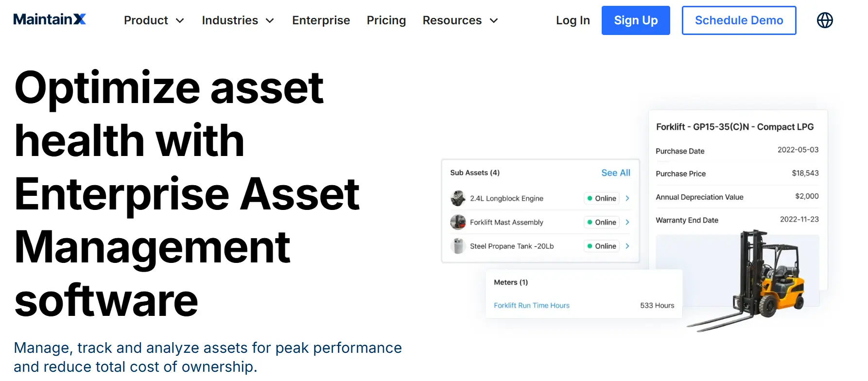868x381 pixels.
Task: Open the Pricing menu item
Action: click(x=386, y=20)
